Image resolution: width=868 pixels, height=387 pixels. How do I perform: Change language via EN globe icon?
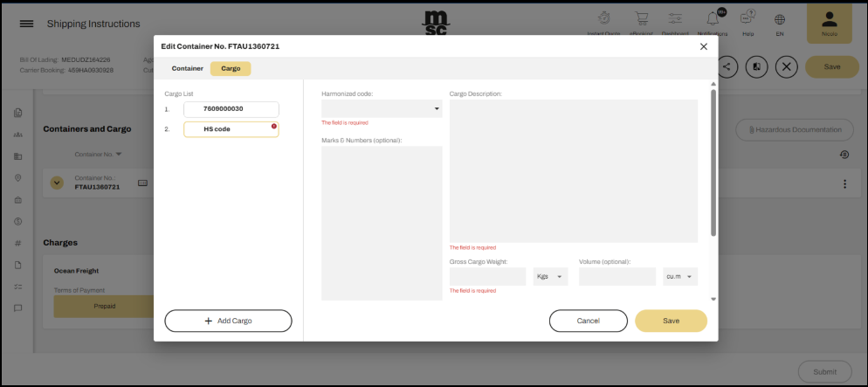click(x=780, y=19)
